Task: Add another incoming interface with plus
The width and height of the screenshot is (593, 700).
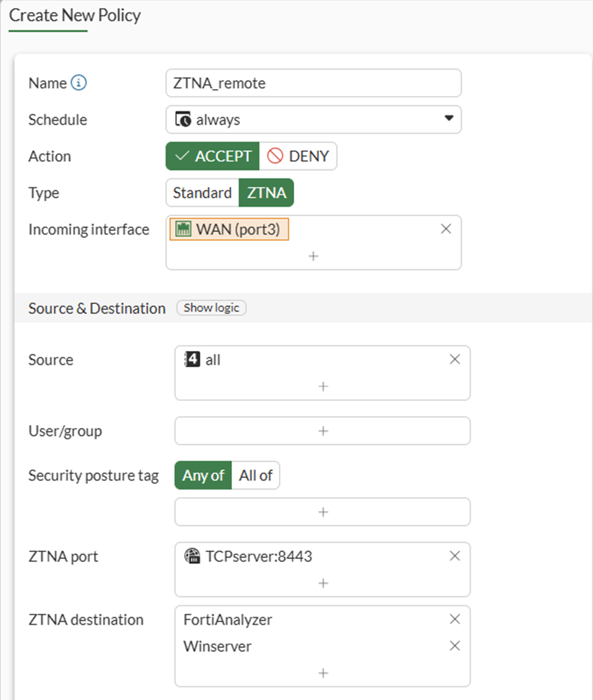Action: [314, 256]
